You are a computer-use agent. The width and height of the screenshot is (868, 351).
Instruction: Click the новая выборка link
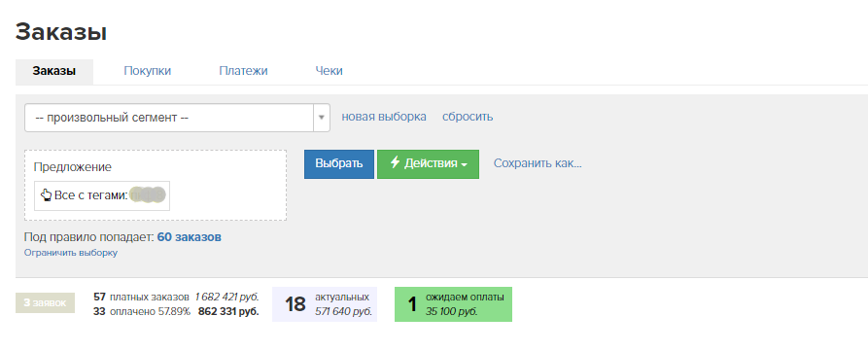pos(384,117)
